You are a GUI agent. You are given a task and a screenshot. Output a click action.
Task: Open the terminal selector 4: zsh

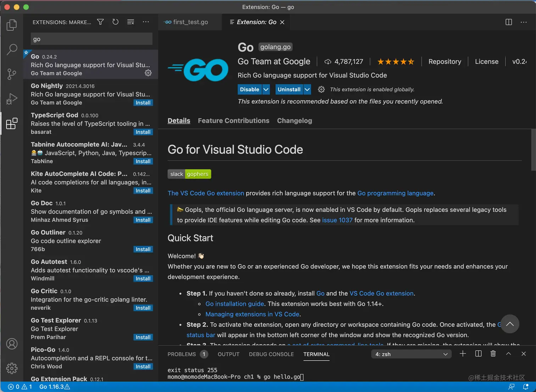click(x=411, y=354)
